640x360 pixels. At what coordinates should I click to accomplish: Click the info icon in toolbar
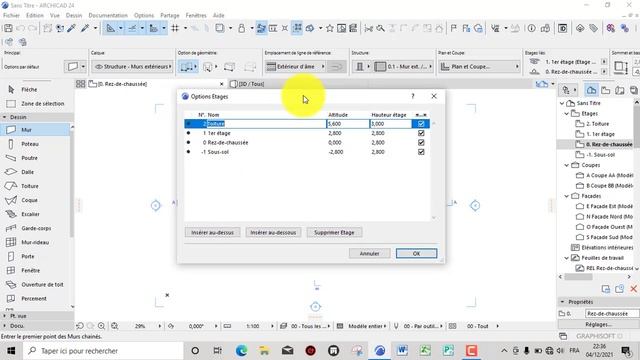(x=531, y=28)
